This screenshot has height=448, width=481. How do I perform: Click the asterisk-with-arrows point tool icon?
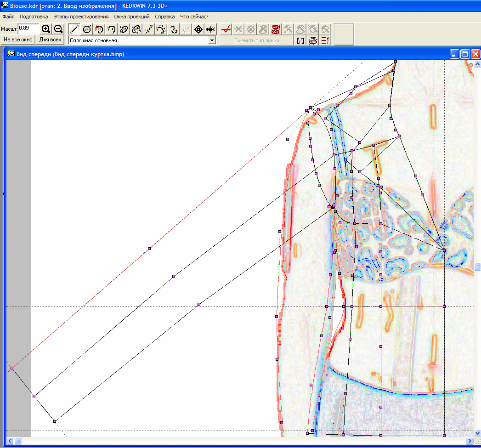(210, 29)
